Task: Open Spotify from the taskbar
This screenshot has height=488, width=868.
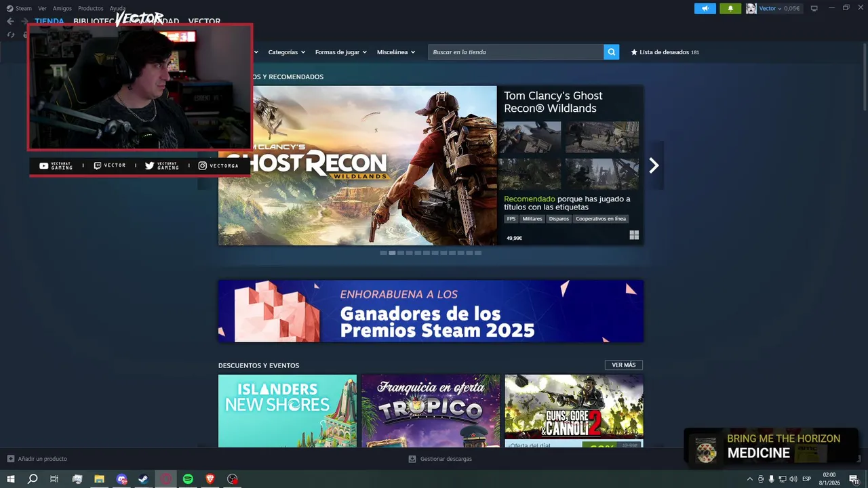Action: click(x=188, y=479)
